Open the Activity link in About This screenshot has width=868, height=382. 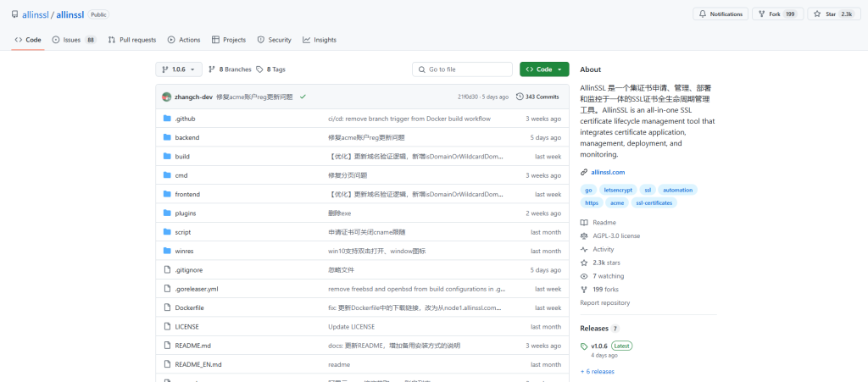click(603, 249)
